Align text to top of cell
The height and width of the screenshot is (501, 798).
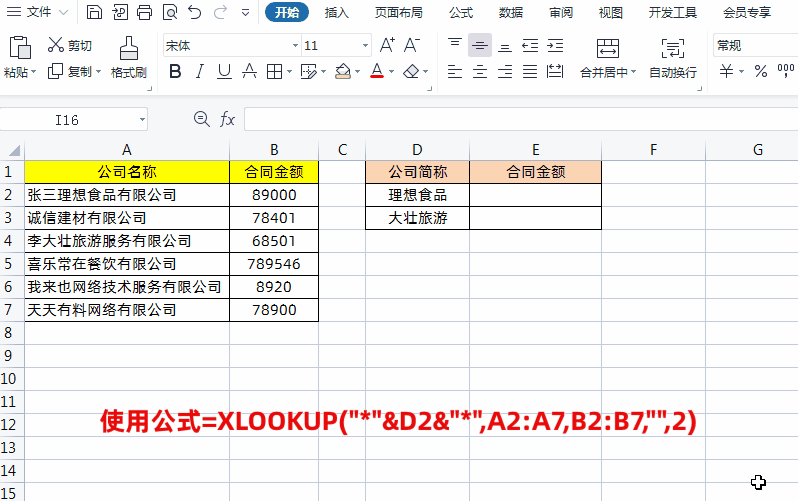point(455,45)
